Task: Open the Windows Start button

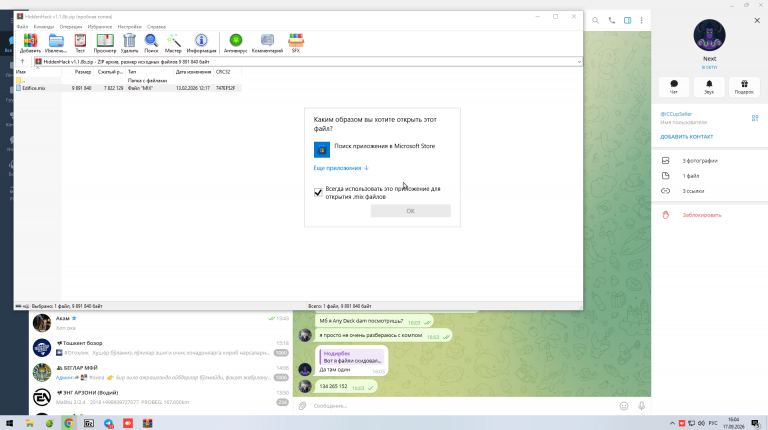Action: [9, 423]
